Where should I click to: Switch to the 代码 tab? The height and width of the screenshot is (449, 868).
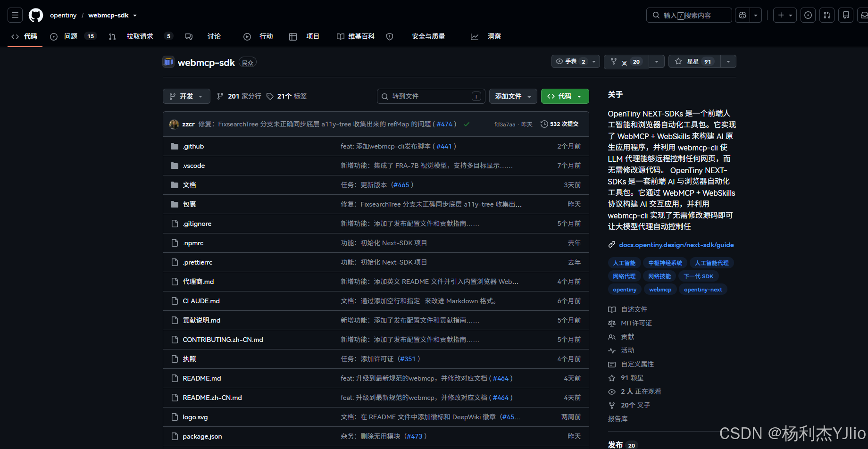click(x=25, y=36)
